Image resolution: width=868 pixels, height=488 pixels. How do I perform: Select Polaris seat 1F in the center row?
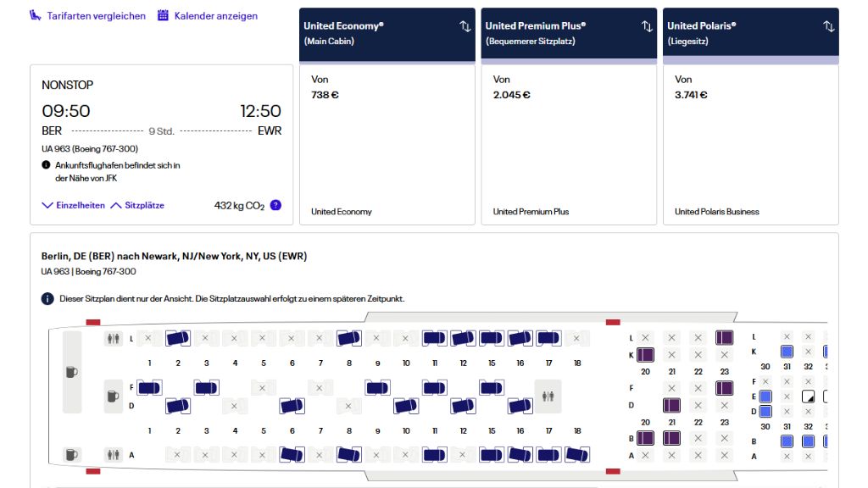coord(149,388)
